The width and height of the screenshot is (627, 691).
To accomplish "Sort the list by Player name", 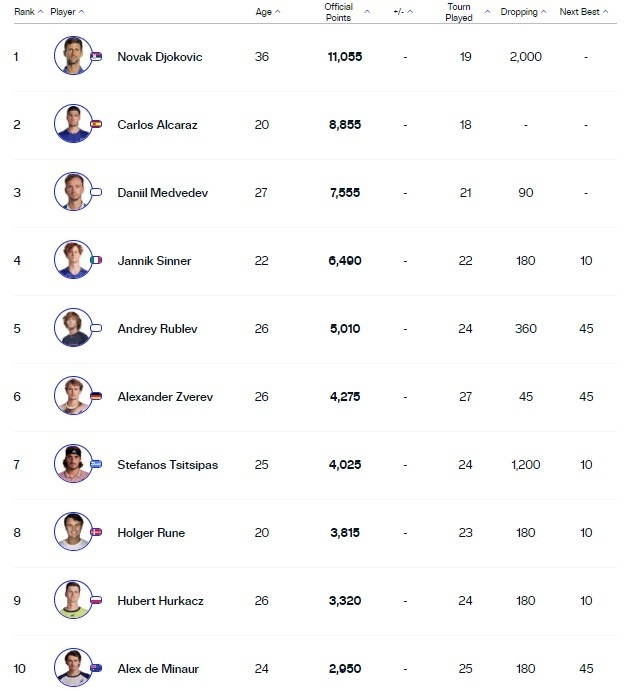I will (x=67, y=12).
